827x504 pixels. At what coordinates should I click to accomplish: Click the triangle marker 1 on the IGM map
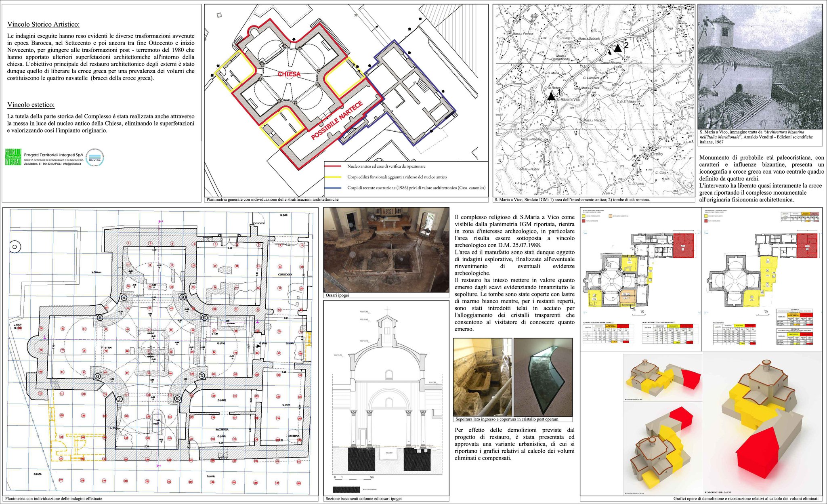(551, 96)
